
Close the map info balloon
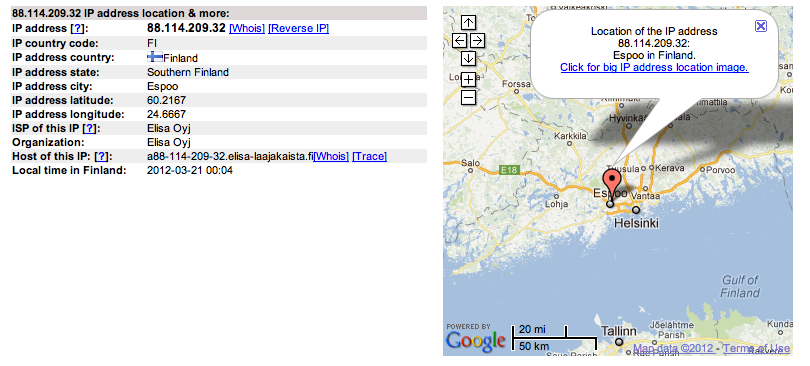click(761, 26)
